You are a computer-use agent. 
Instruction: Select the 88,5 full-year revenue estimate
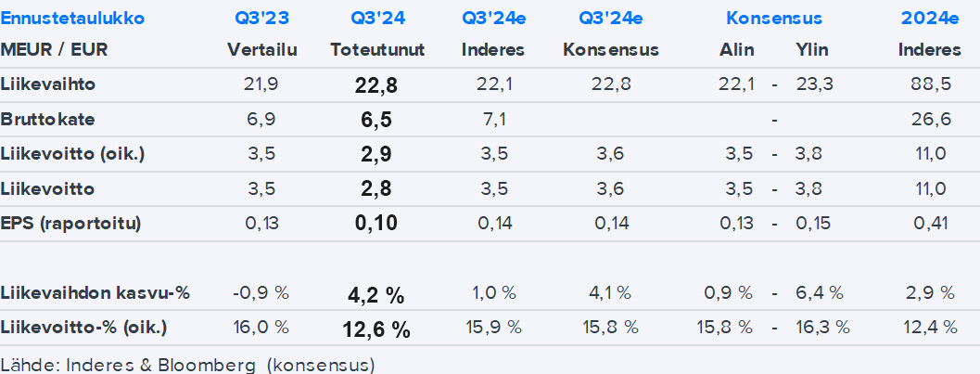click(928, 84)
